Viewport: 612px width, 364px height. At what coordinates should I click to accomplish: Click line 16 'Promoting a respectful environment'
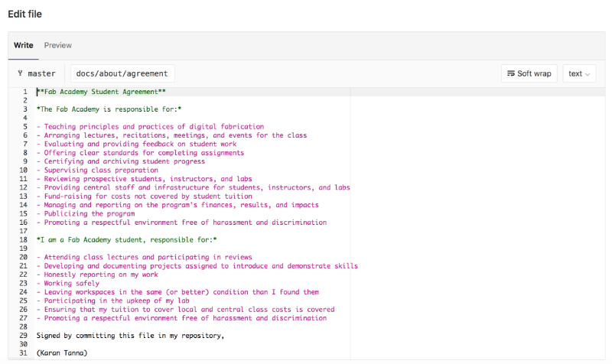(181, 223)
